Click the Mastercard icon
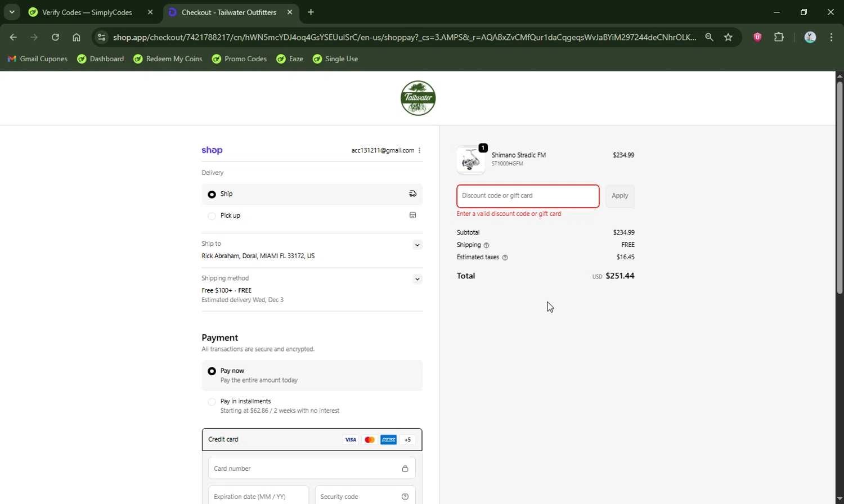Screen dimensions: 844x504 pyautogui.click(x=370, y=440)
